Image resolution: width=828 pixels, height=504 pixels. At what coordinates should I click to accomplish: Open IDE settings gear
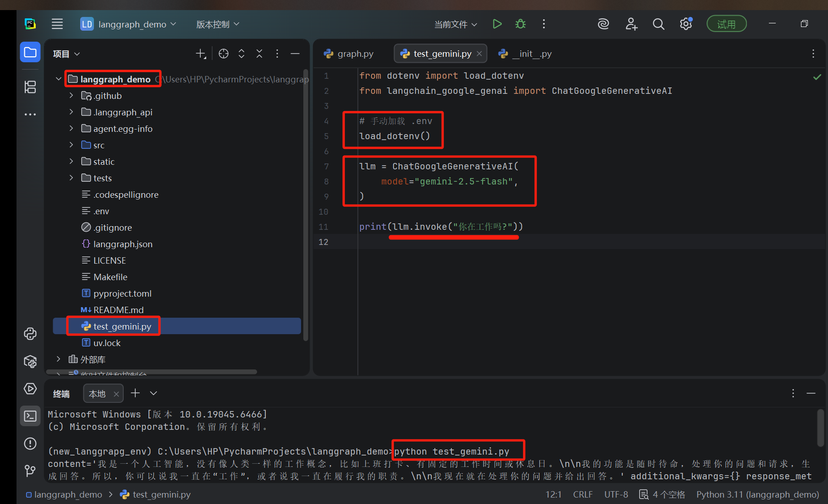(x=686, y=24)
